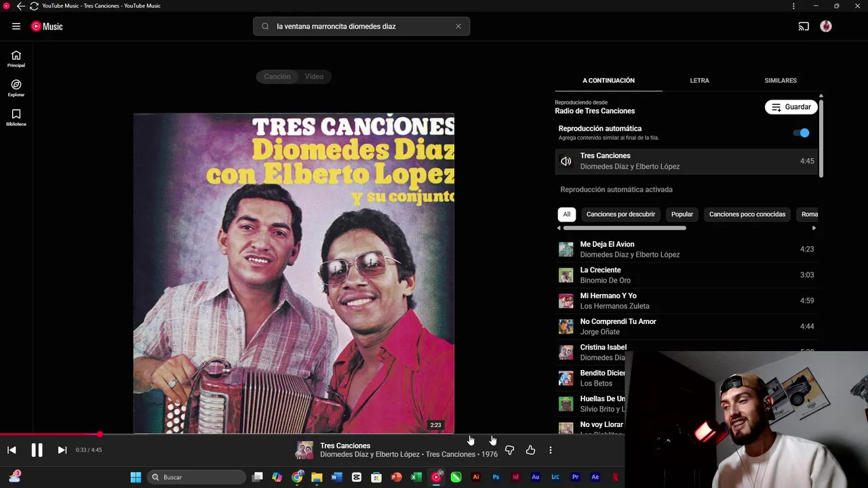Reload the page with refresh icon
The width and height of the screenshot is (868, 488).
point(34,6)
